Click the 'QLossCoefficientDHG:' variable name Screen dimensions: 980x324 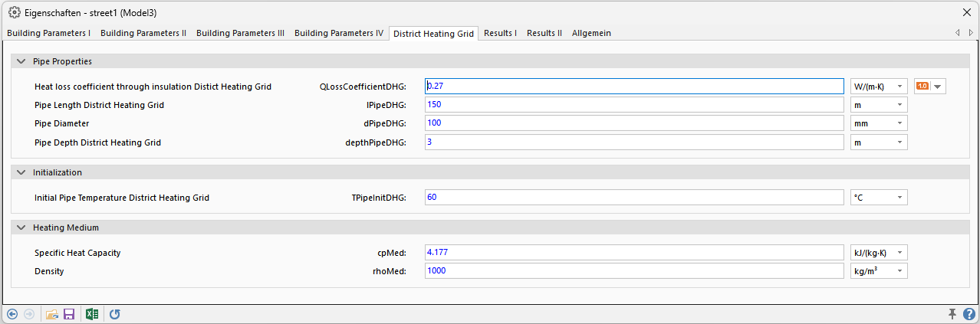coord(362,87)
